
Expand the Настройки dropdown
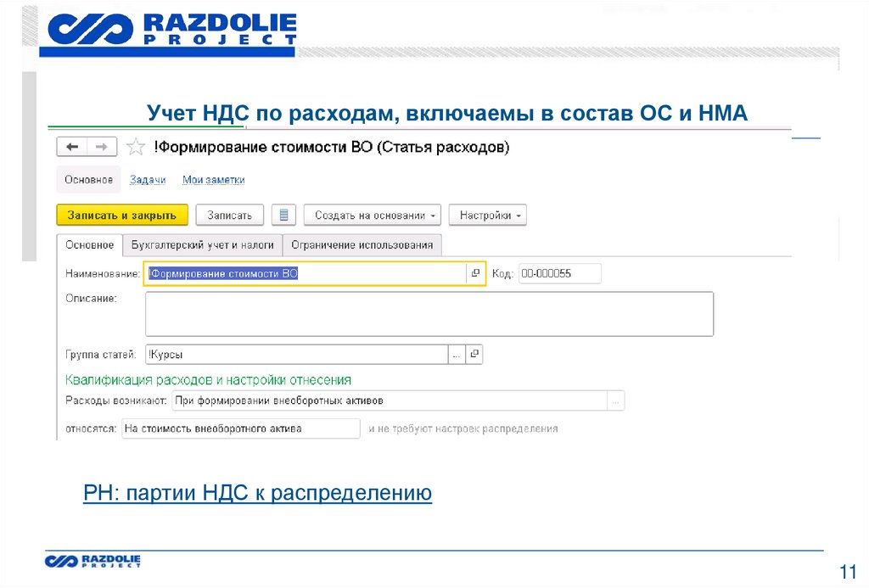(488, 215)
